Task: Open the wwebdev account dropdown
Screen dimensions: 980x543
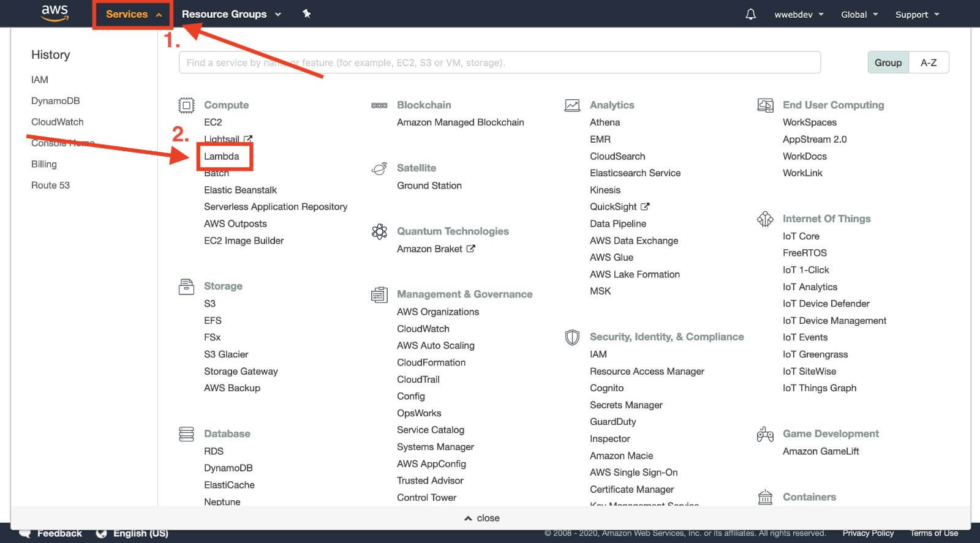Action: (799, 15)
